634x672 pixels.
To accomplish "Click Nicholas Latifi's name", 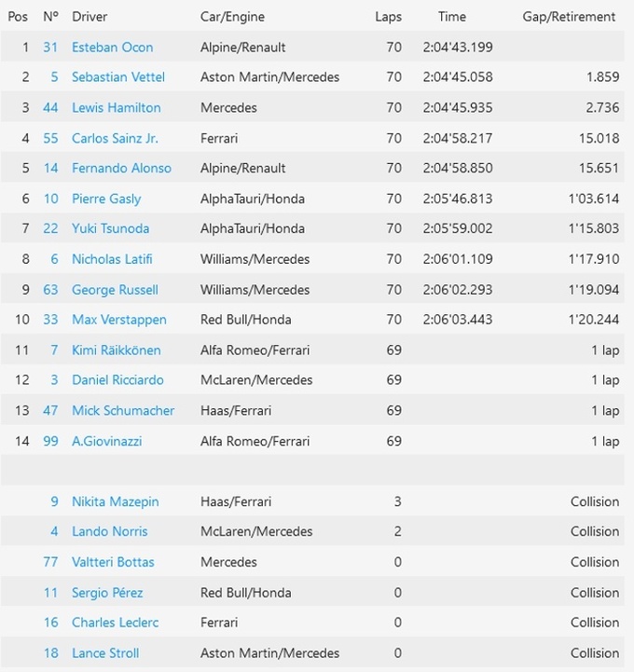I will (112, 259).
